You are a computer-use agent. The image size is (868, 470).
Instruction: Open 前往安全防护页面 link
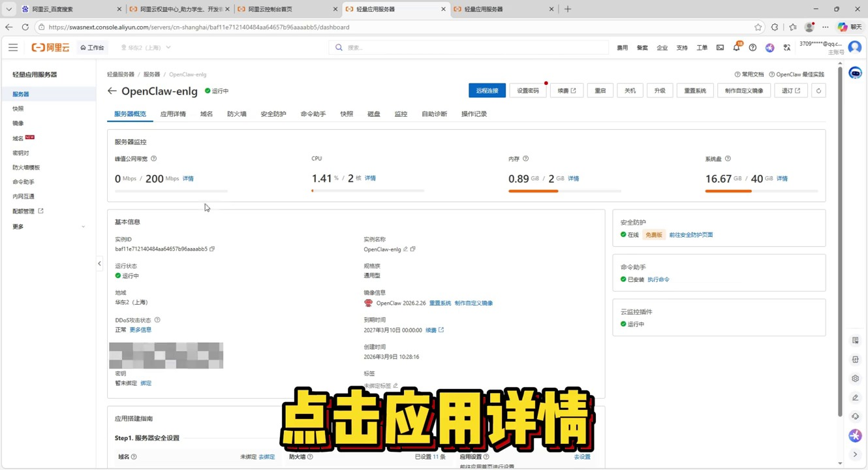(691, 235)
